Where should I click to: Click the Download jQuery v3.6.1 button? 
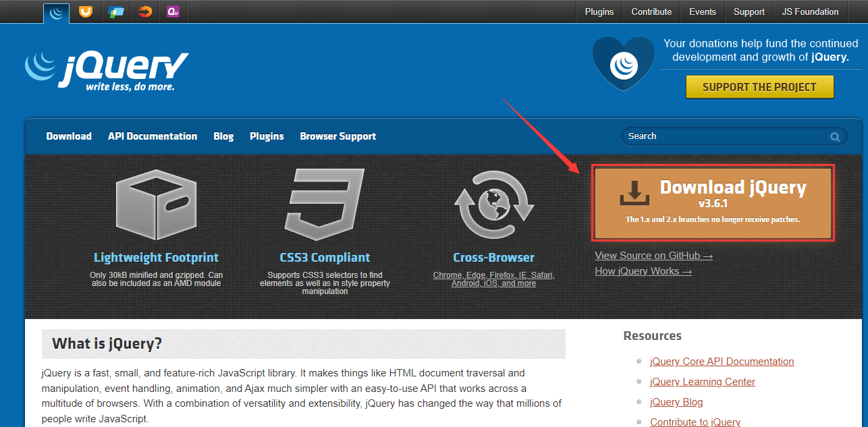(x=713, y=202)
